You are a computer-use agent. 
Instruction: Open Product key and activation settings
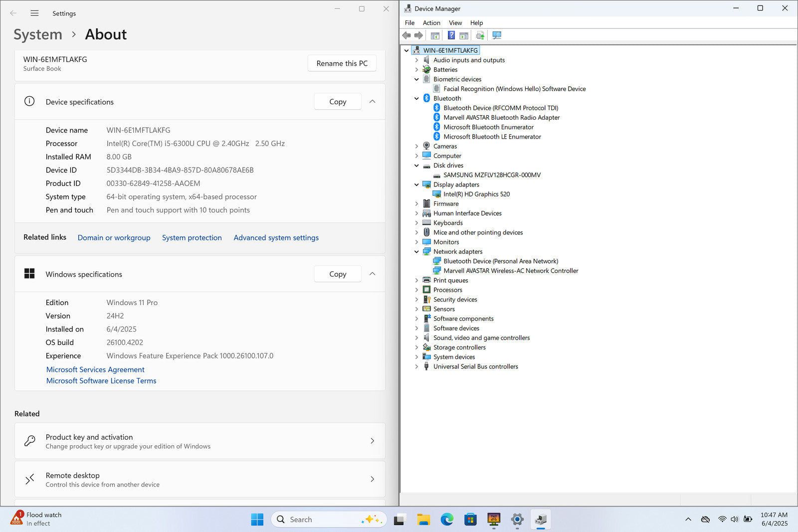(x=200, y=441)
